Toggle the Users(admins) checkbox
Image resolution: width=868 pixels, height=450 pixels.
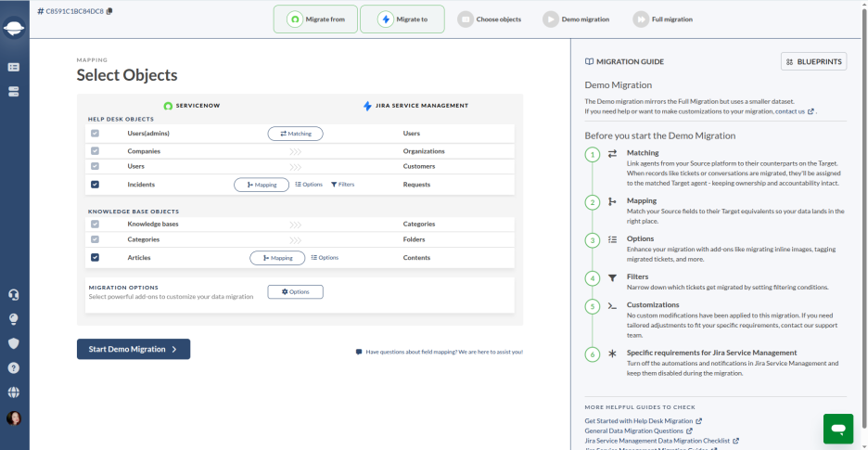(x=96, y=134)
